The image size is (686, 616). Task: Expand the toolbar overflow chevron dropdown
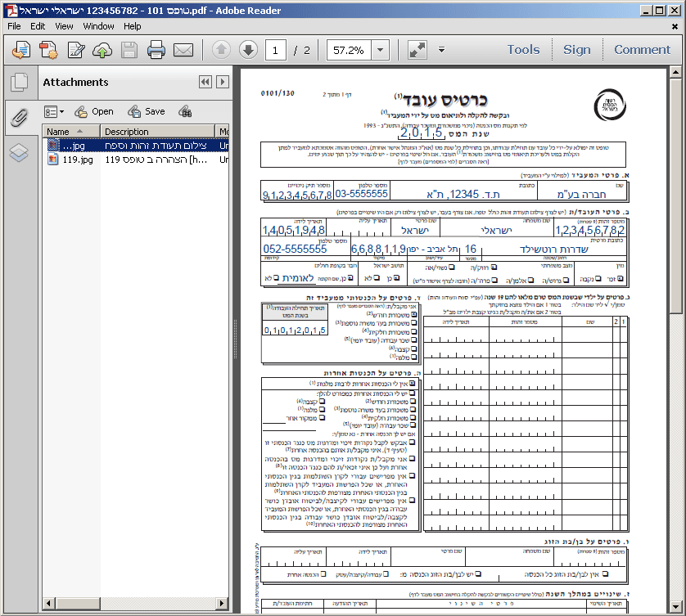[x=441, y=50]
